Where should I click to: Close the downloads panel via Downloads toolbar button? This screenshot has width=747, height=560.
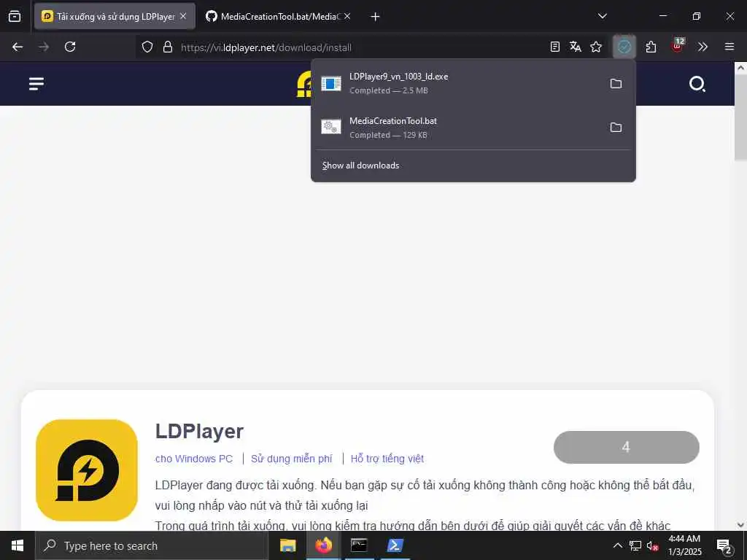(x=624, y=47)
